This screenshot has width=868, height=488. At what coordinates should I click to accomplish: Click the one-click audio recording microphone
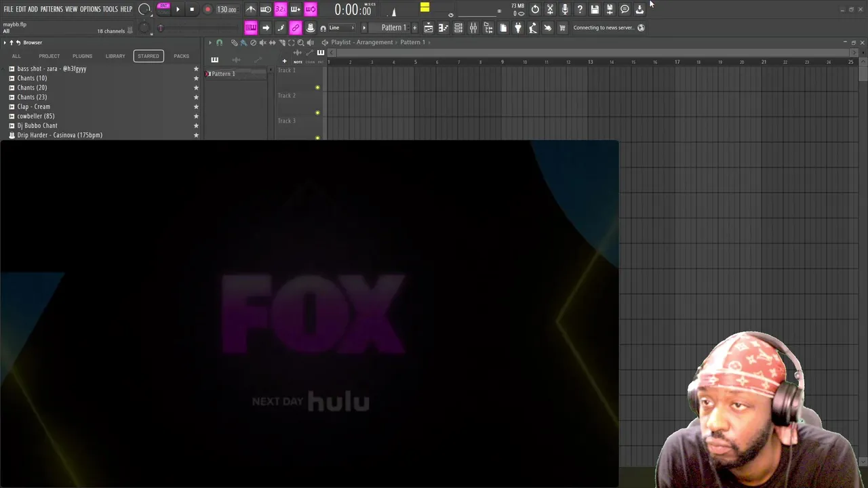pos(565,9)
